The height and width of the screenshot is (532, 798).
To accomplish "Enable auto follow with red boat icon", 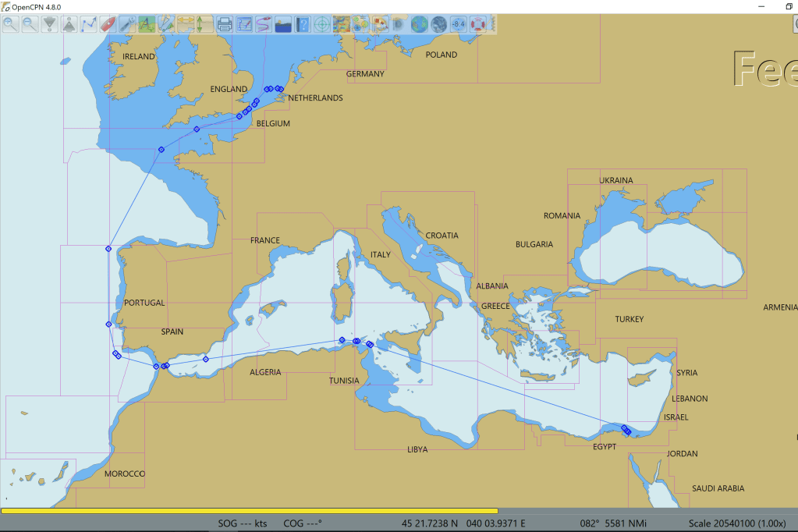I will click(108, 24).
